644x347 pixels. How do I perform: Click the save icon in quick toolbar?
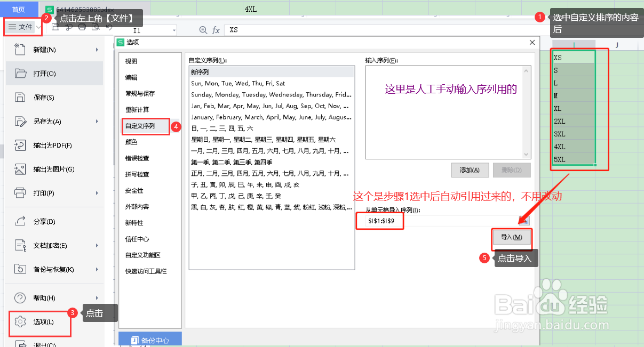[56, 27]
